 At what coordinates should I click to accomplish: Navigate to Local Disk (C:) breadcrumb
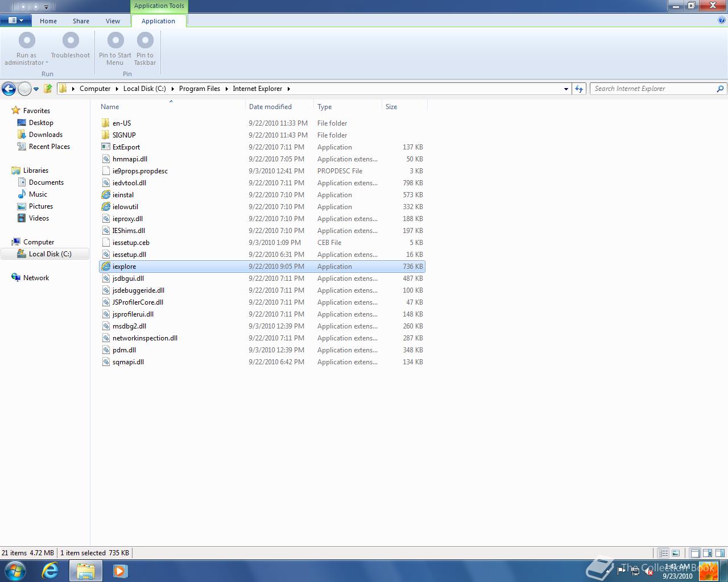(144, 89)
